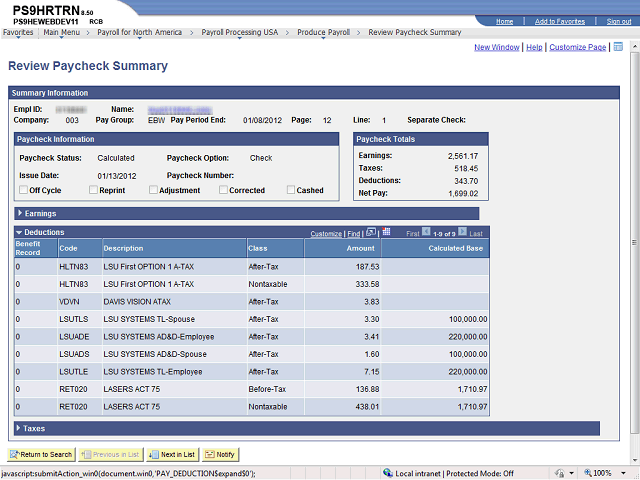Screen dimensions: 640x480
Task: Select Net Pay value 1,699.02
Action: (x=463, y=193)
